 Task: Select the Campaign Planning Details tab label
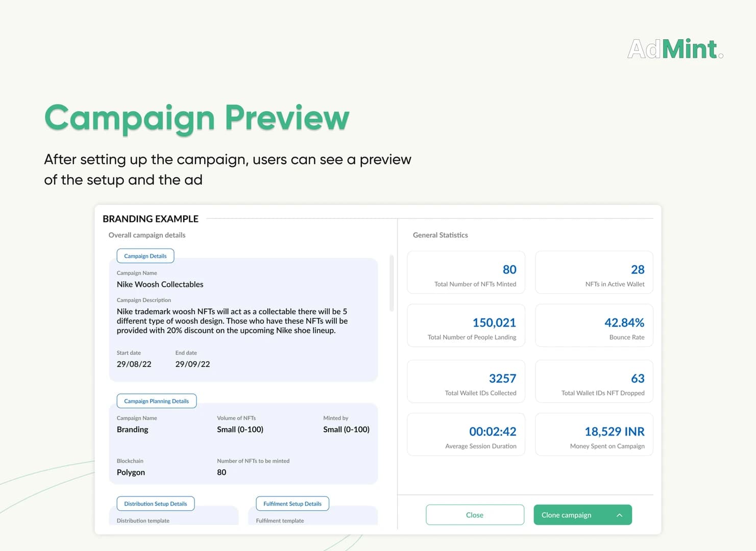pos(157,401)
